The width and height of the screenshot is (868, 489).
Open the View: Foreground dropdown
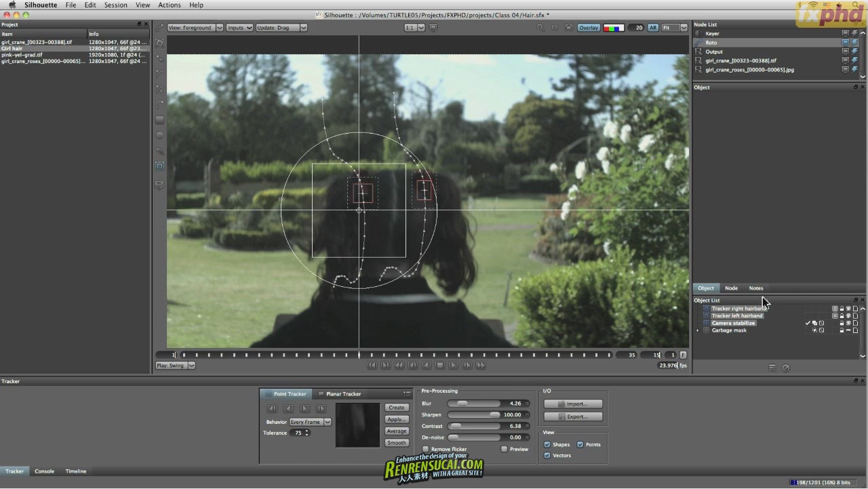(x=195, y=28)
